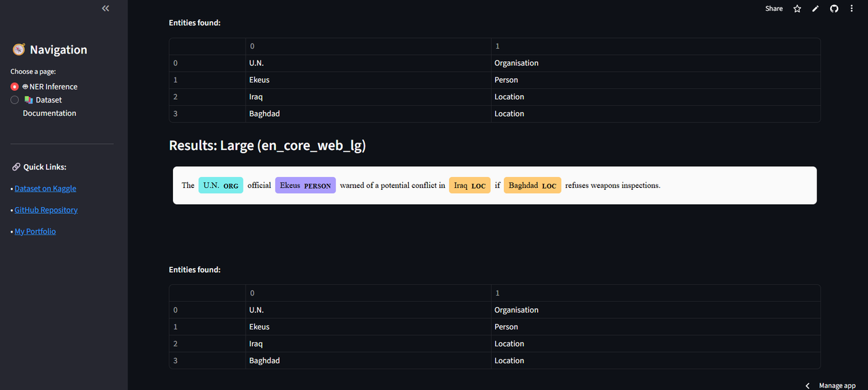Click the link icon beside Quick Links
Viewport: 868px width, 390px height.
click(x=16, y=167)
